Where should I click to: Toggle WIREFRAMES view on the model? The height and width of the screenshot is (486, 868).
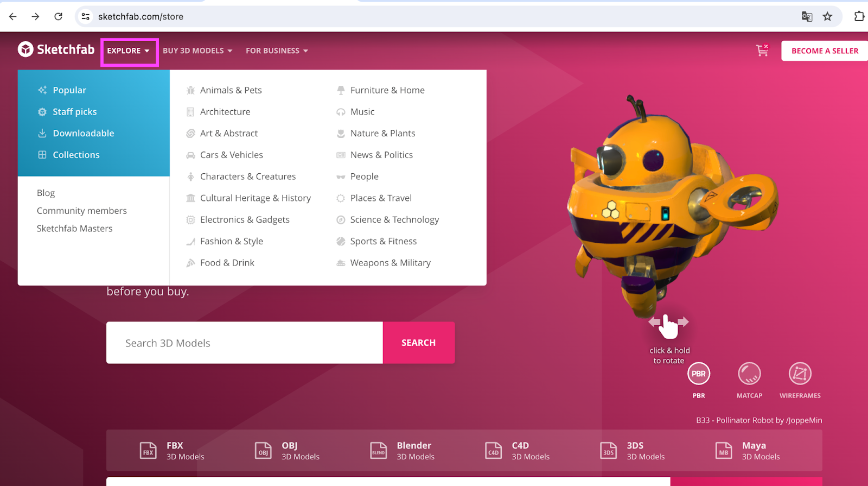800,374
